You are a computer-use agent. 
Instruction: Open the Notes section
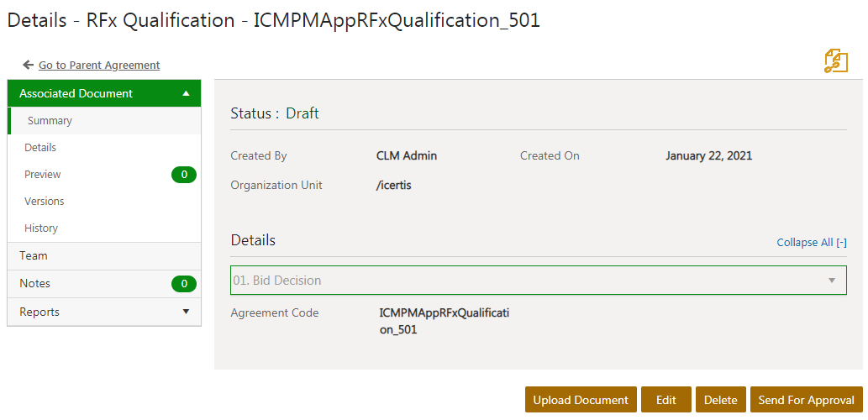click(34, 284)
